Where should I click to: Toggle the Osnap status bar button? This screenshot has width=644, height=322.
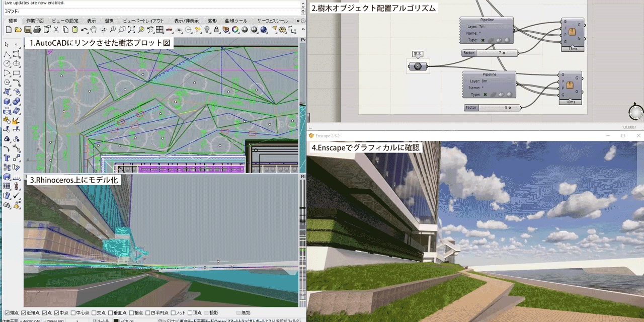pyautogui.click(x=220, y=320)
